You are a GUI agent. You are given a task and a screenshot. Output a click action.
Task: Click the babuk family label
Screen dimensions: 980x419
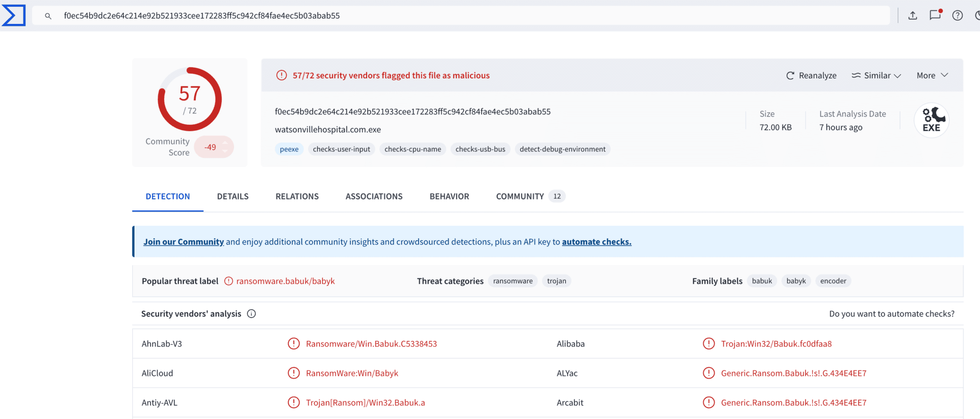point(762,281)
